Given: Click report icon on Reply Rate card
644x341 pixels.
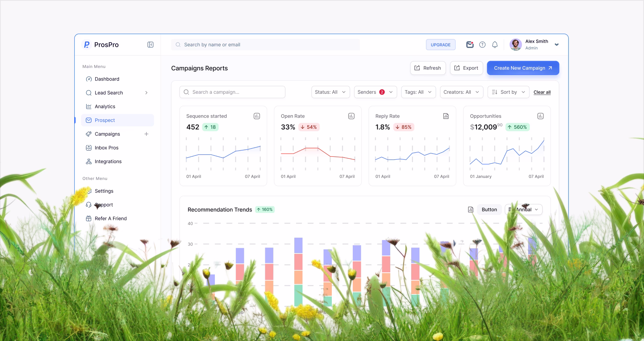Looking at the screenshot, I should [x=446, y=116].
